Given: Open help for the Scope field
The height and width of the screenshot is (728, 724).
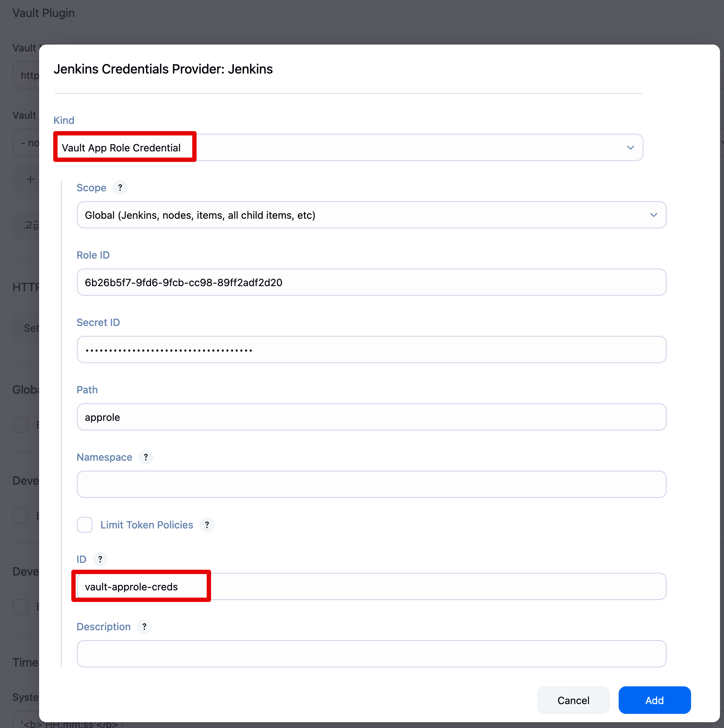Looking at the screenshot, I should pos(120,188).
